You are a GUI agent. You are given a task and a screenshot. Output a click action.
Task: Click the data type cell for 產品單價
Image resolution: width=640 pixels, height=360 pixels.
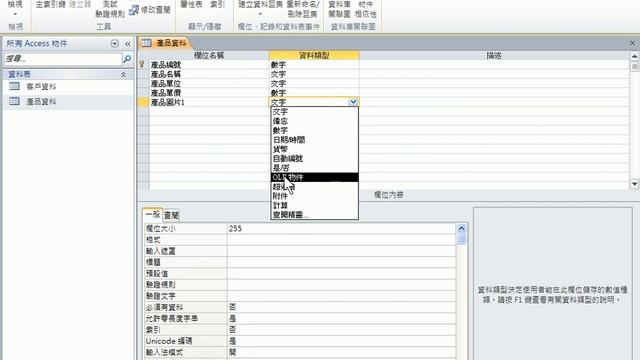[314, 93]
